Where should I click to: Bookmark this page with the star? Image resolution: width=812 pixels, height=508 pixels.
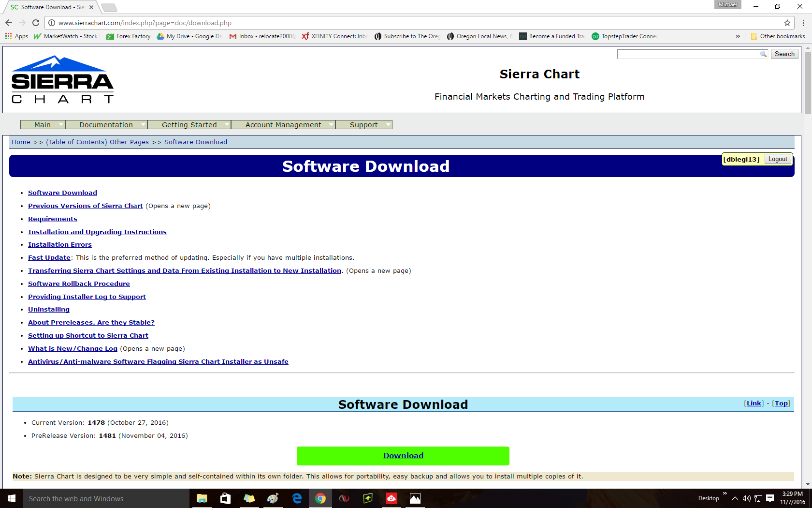[787, 23]
